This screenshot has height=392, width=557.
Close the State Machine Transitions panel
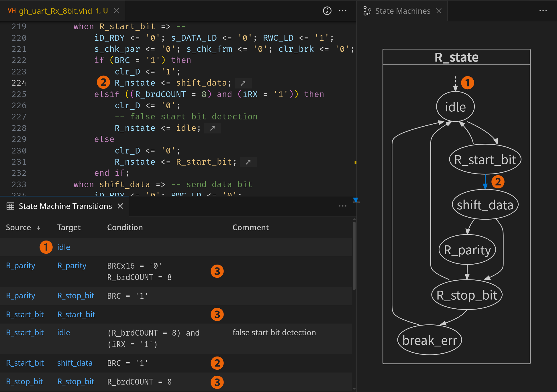(x=121, y=206)
